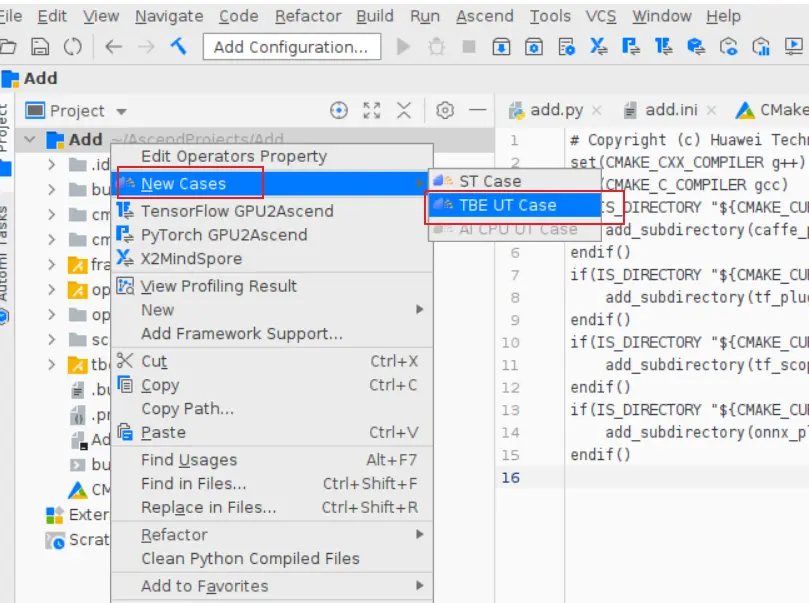Select PyTorch GPU2Ascend in context menu
The image size is (809, 603).
(x=272, y=235)
